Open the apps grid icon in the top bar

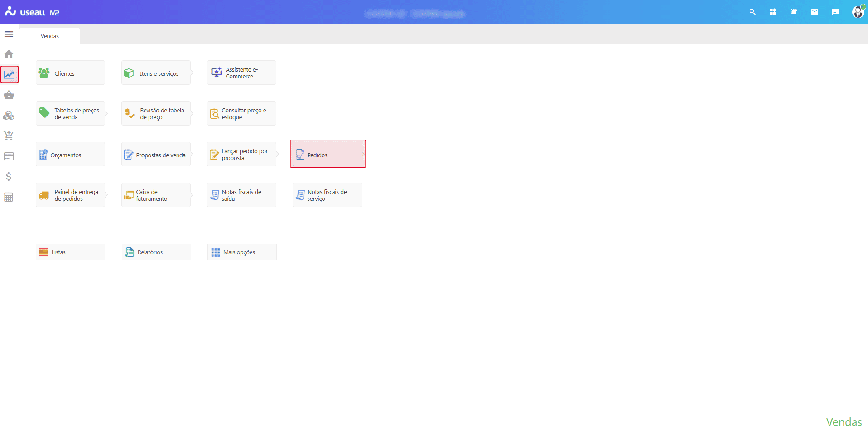pyautogui.click(x=773, y=12)
